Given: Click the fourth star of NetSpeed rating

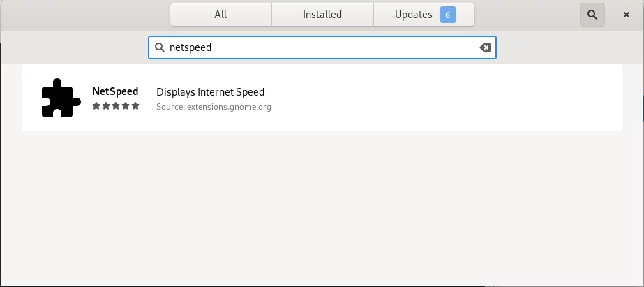Looking at the screenshot, I should 126,106.
